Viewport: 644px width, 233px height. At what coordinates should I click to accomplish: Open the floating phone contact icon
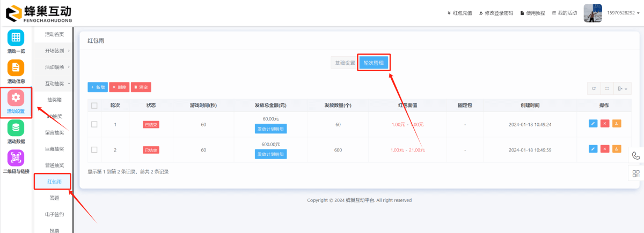(x=636, y=155)
